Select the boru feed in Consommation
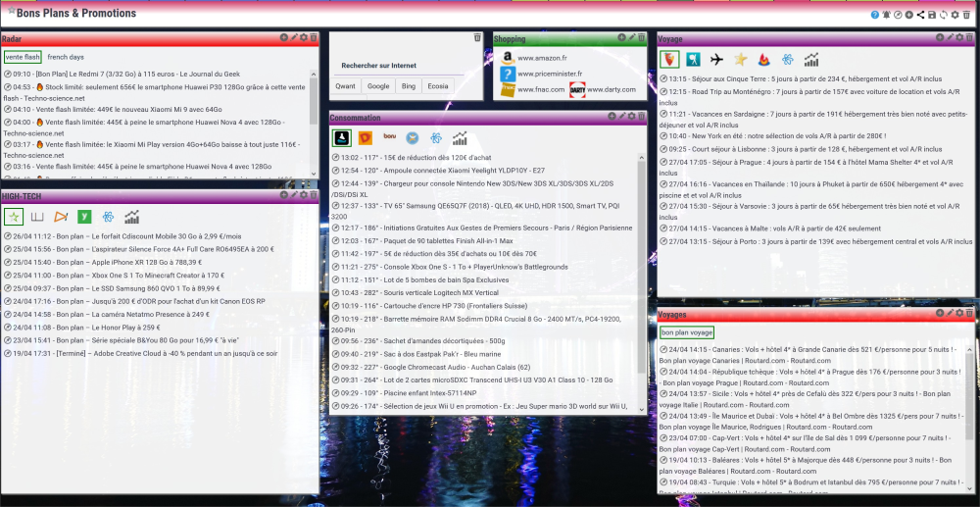This screenshot has height=507, width=980. (389, 136)
